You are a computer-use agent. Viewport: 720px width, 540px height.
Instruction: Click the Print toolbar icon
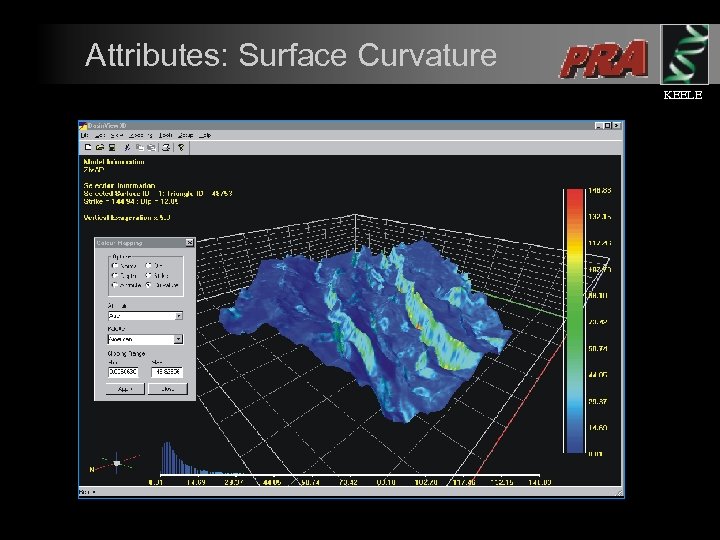pos(166,147)
